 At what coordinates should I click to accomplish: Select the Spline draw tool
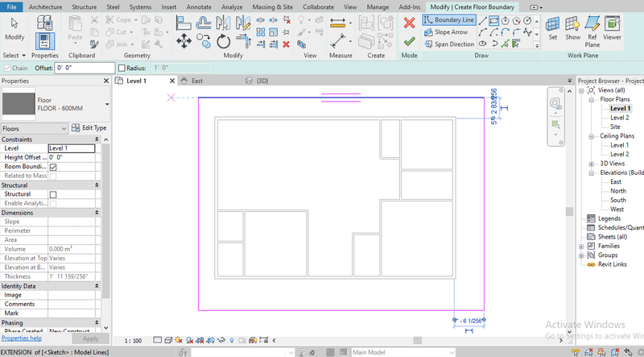[x=527, y=31]
